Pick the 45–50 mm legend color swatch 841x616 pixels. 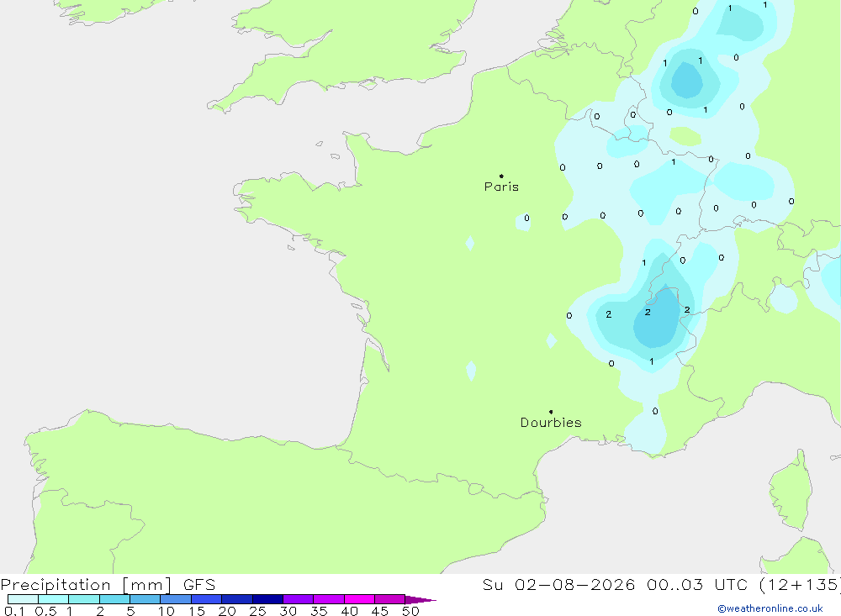coord(390,599)
